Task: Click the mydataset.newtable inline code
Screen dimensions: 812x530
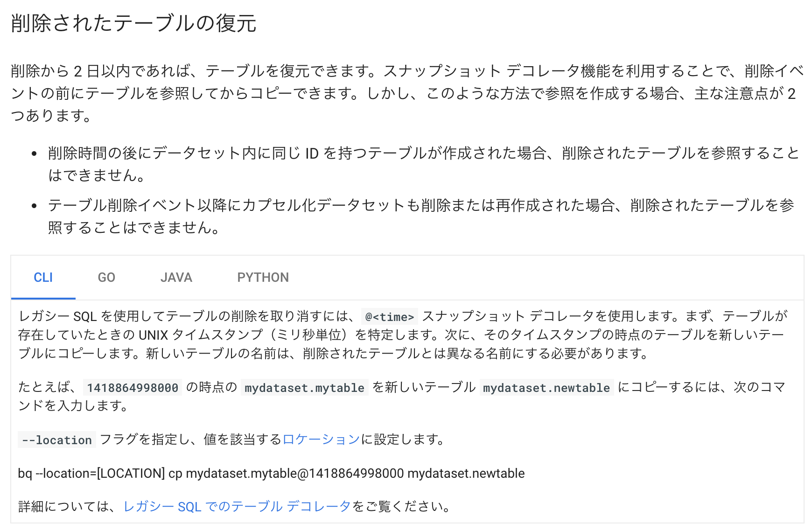Action: point(546,388)
